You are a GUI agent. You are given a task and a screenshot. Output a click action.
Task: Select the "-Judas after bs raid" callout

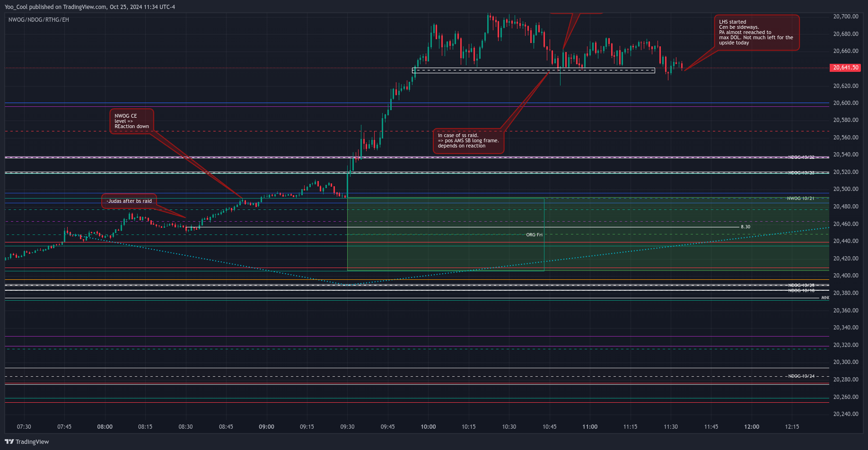129,201
